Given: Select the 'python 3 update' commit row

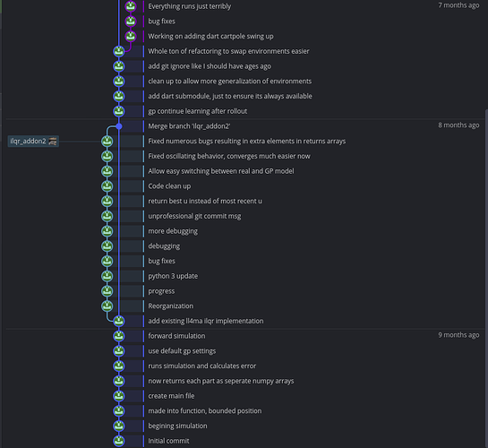Looking at the screenshot, I should (x=173, y=276).
